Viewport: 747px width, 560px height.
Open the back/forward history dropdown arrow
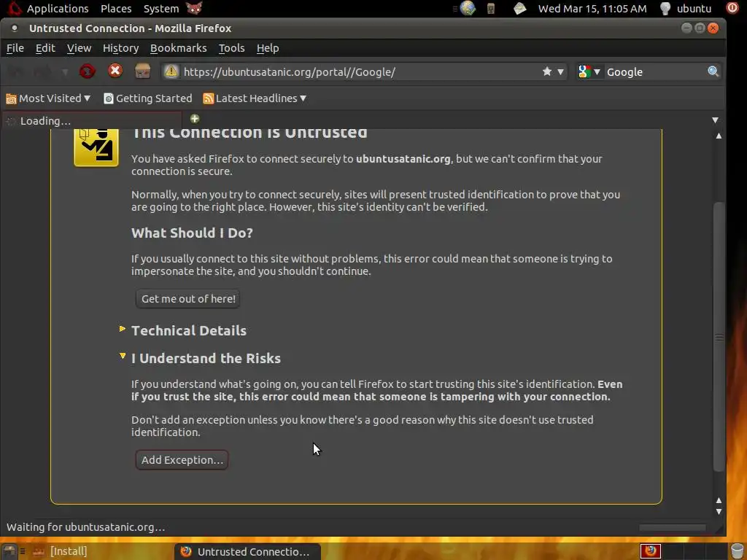pos(65,72)
